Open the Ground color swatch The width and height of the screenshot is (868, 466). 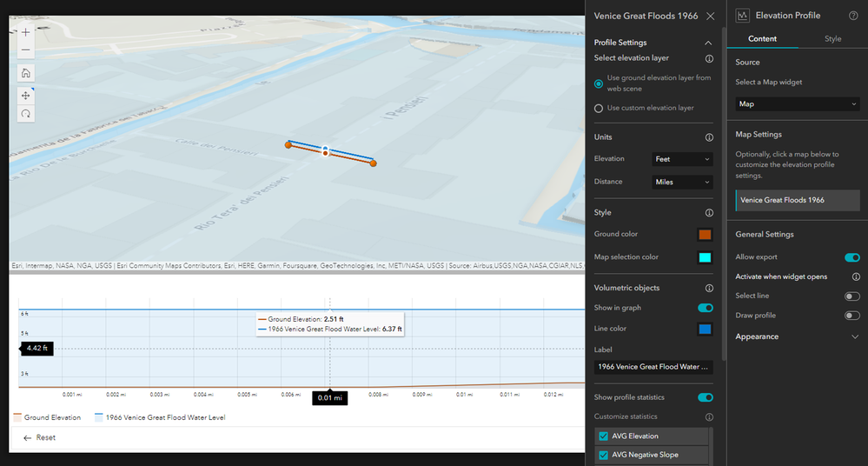(x=705, y=235)
